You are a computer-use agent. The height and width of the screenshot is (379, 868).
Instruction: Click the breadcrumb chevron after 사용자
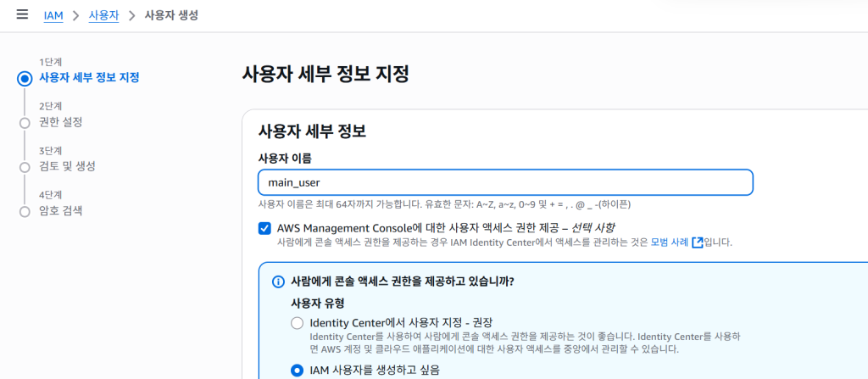(x=131, y=15)
